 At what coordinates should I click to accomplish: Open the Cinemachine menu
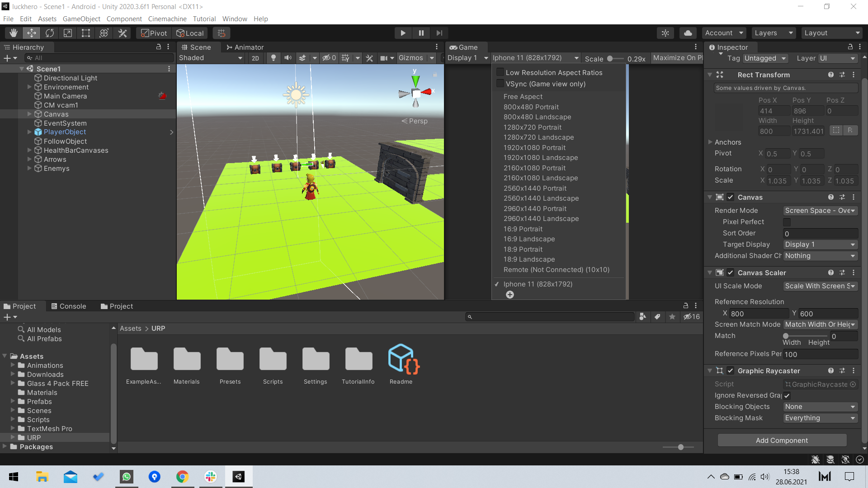click(167, 19)
